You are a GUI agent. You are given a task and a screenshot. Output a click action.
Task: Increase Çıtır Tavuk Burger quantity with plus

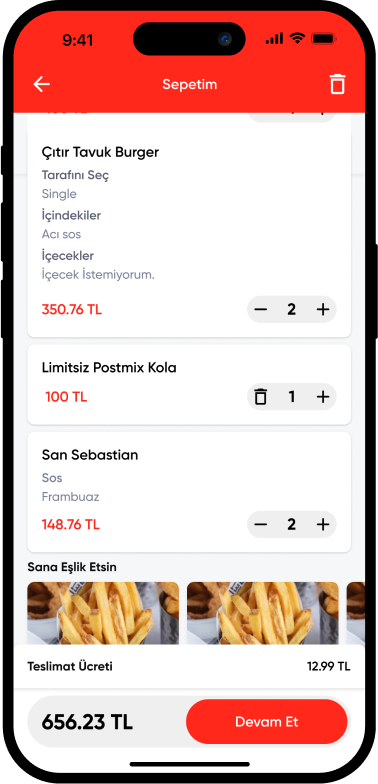point(323,310)
